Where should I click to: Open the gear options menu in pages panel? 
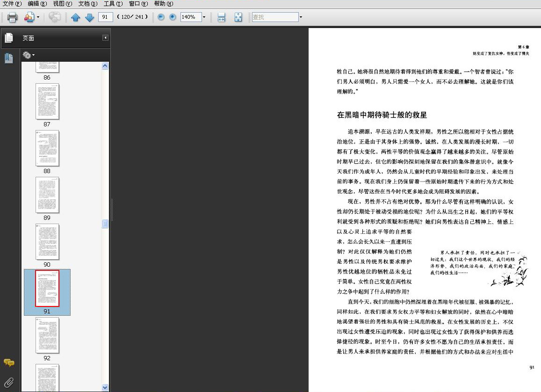click(x=29, y=55)
